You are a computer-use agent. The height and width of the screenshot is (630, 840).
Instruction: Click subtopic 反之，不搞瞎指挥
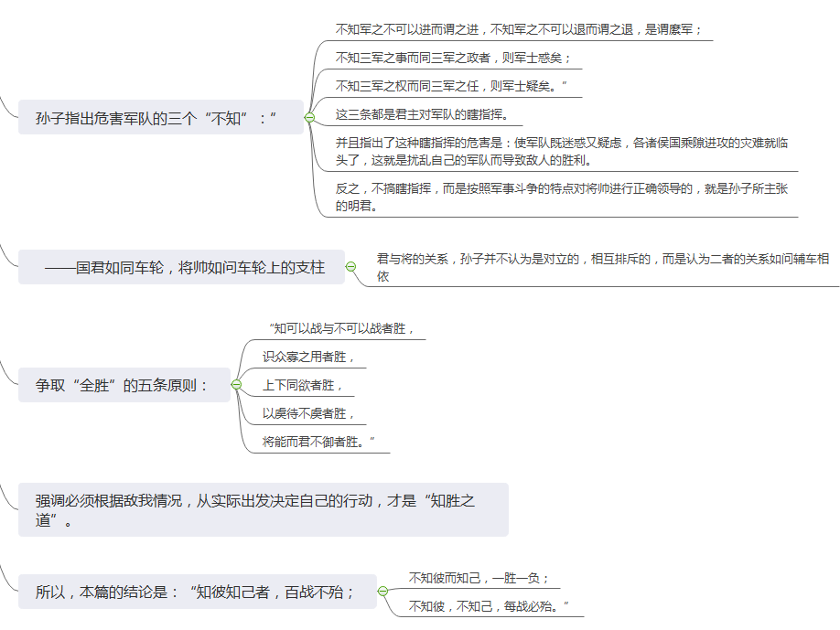[x=562, y=197]
